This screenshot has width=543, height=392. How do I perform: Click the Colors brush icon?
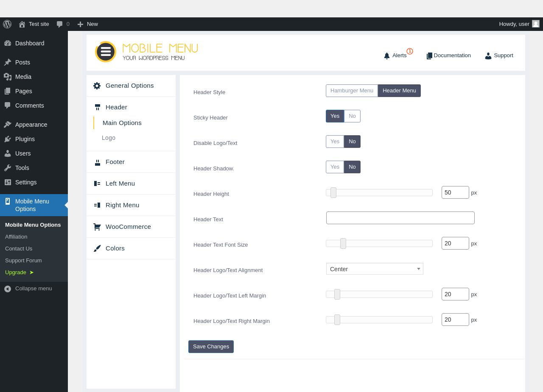pyautogui.click(x=97, y=248)
